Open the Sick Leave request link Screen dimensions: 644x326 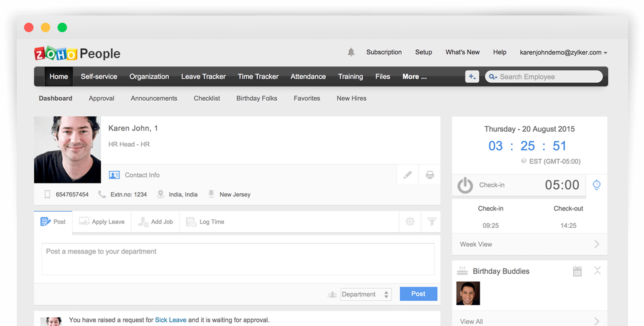coord(170,320)
